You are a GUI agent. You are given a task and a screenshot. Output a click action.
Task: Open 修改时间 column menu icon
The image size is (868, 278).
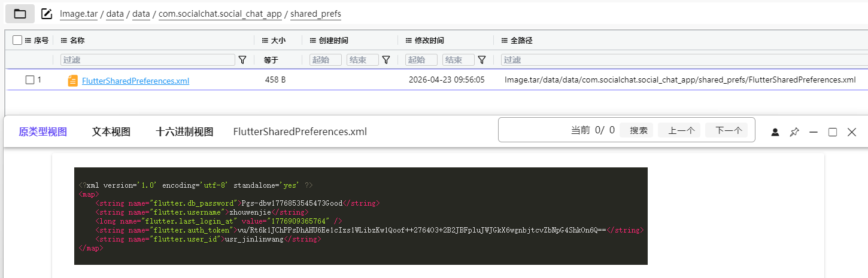point(409,41)
